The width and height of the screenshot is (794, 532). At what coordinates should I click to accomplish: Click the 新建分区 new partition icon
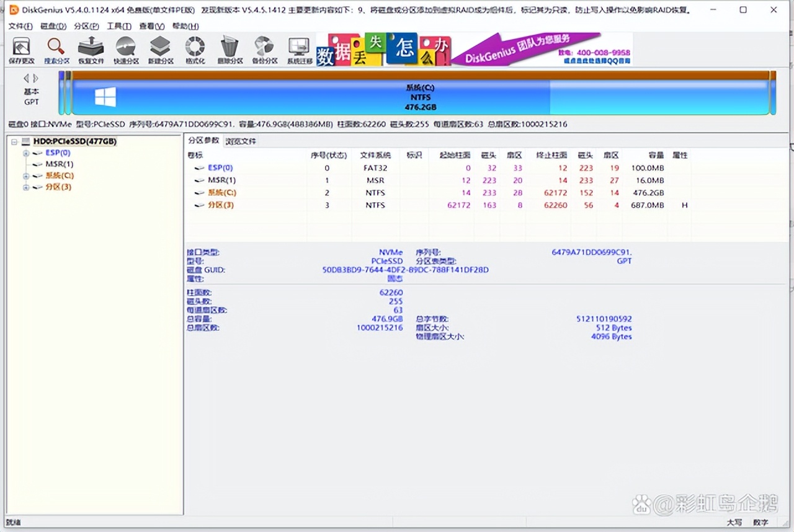(161, 50)
